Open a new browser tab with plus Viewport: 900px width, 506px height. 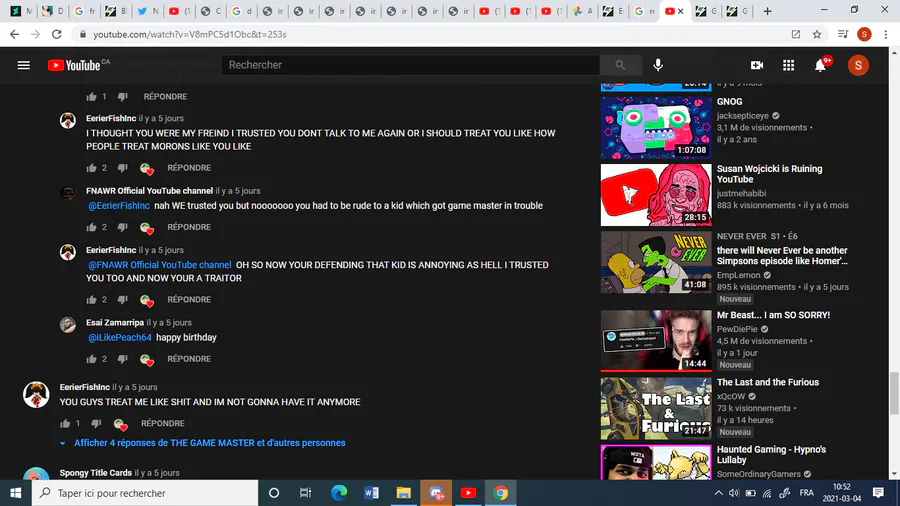[767, 11]
